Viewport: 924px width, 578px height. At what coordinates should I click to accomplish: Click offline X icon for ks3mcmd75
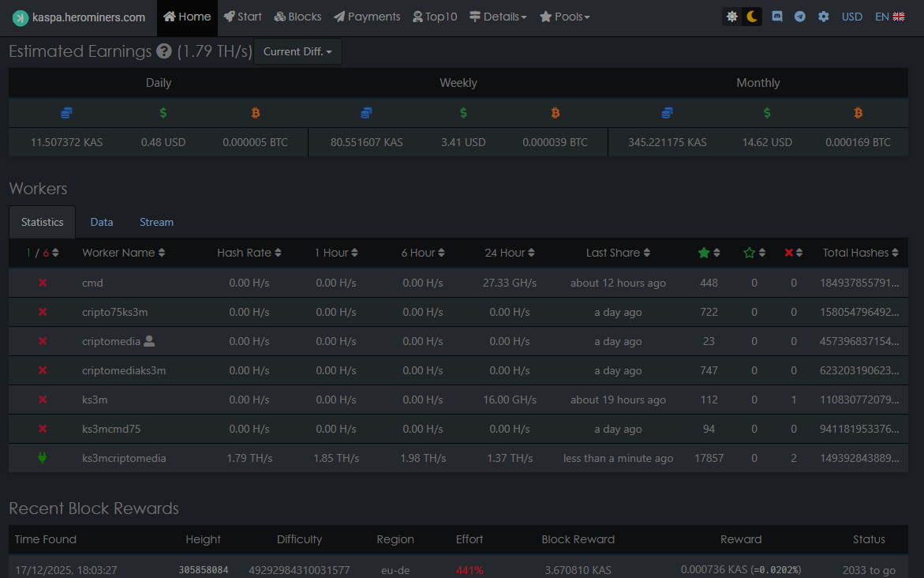pyautogui.click(x=43, y=429)
